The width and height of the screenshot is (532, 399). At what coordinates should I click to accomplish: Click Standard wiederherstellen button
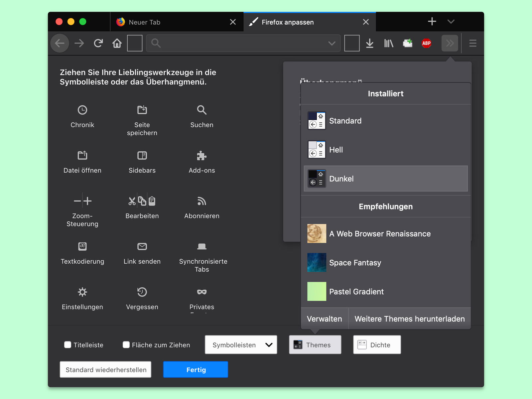(x=105, y=369)
